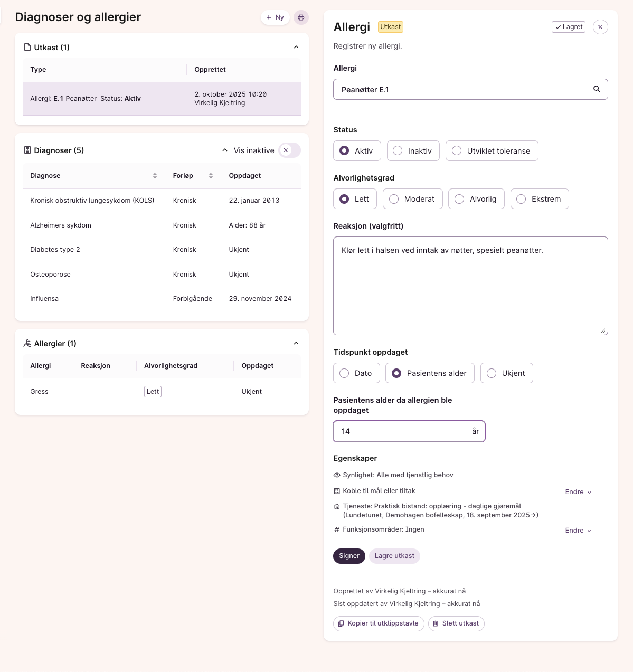The image size is (633, 672).
Task: Delete draft with Slett utkast
Action: tap(456, 623)
